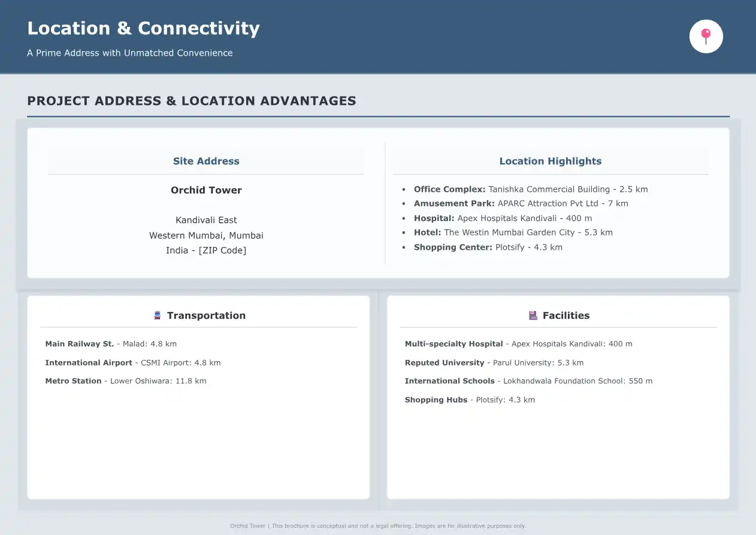This screenshot has height=535, width=756.
Task: Click the Hospital highlight bullet item
Action: coord(503,218)
